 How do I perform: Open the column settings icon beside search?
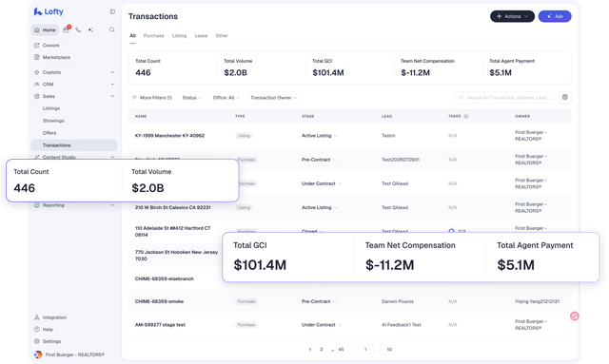tap(565, 98)
